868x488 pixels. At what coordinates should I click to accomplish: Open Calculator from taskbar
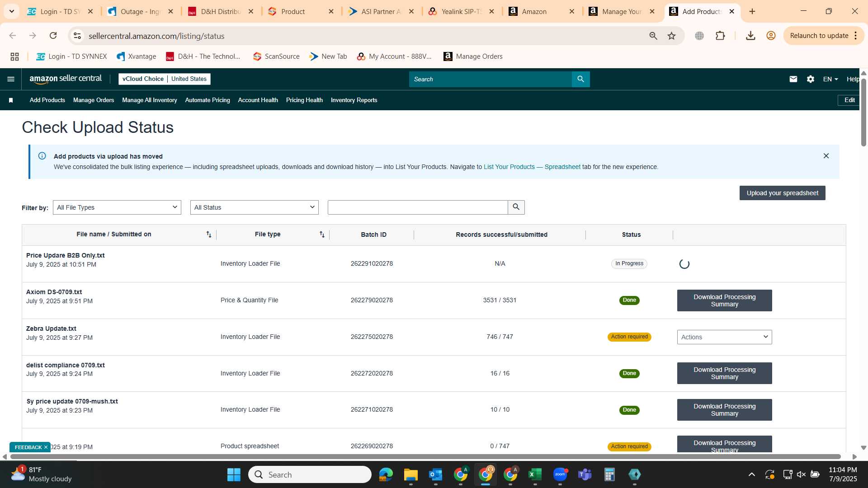[x=609, y=475]
